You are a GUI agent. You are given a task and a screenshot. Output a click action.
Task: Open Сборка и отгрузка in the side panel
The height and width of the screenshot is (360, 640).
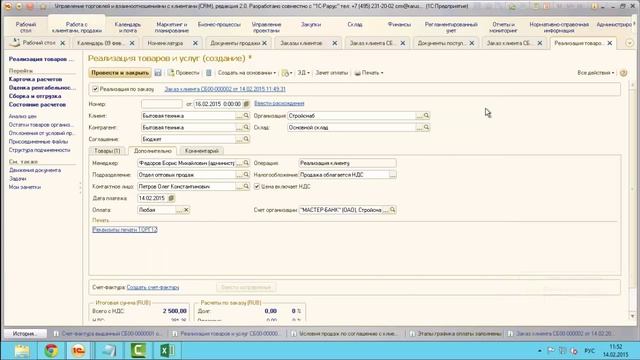tap(35, 96)
